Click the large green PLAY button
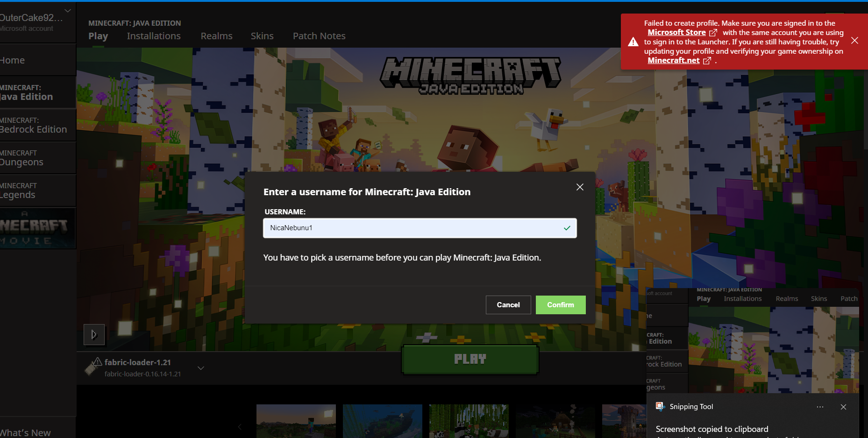Screen dimensions: 868x438 [470, 359]
